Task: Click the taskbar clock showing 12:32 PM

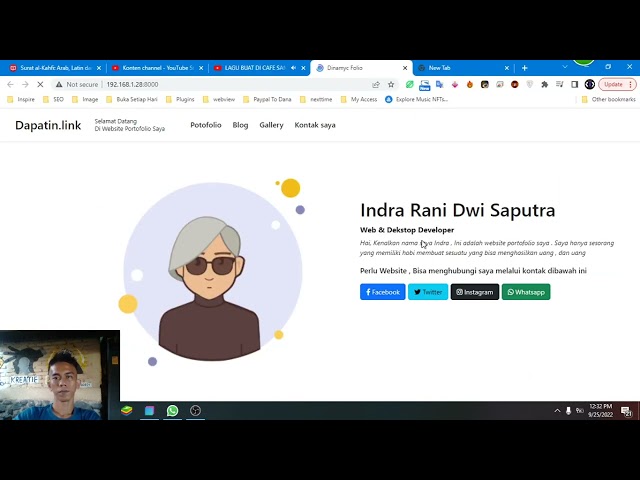Action: click(x=600, y=410)
